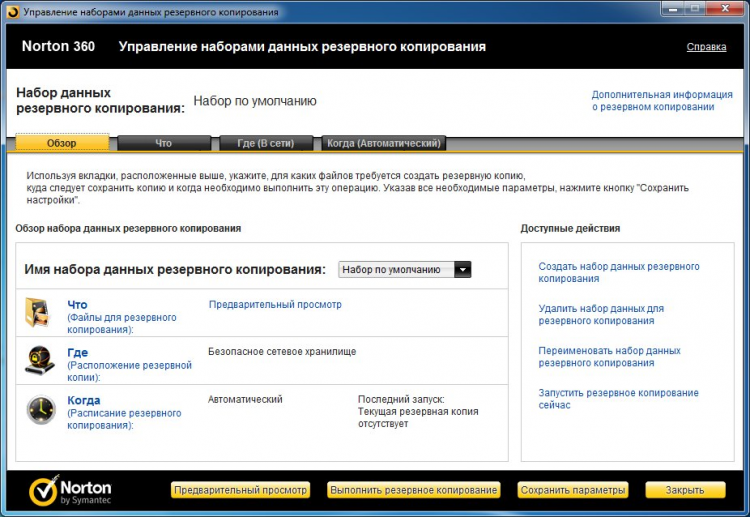Click 'Запустить резервное копирование сейчас'
The image size is (750, 517).
coord(618,398)
